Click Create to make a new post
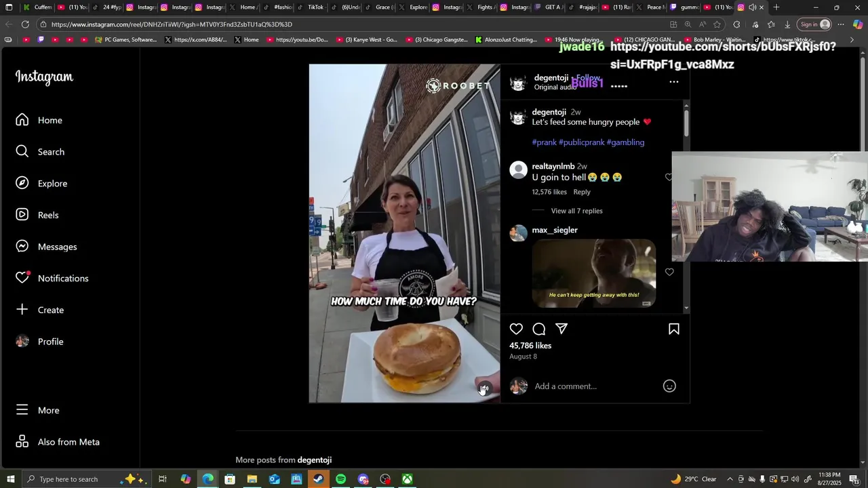 pos(41,310)
